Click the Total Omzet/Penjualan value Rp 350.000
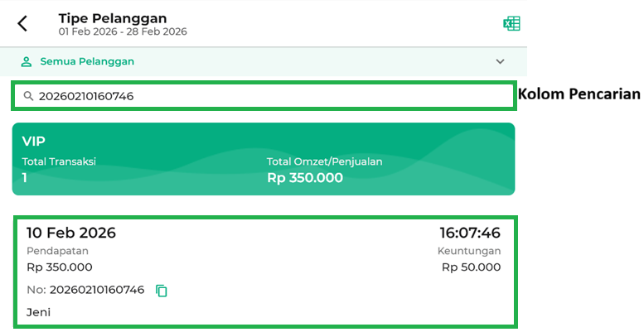This screenshot has height=332, width=644. [304, 178]
